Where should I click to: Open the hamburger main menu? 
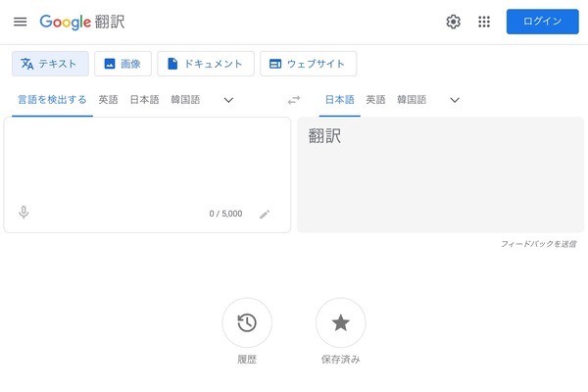21,22
